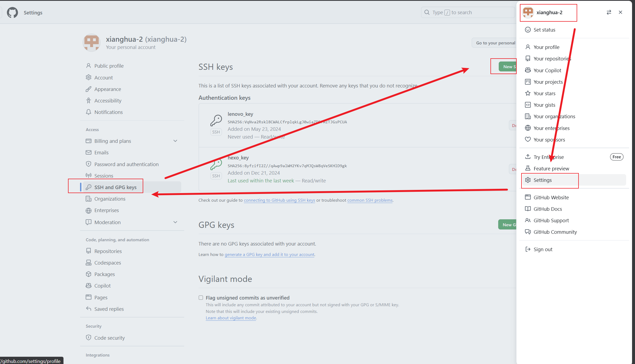Focus the Type / to search field

click(x=467, y=12)
